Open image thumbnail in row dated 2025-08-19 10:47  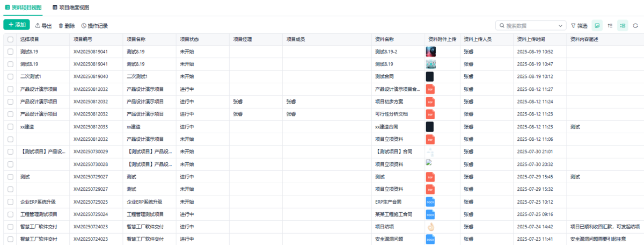(430, 64)
